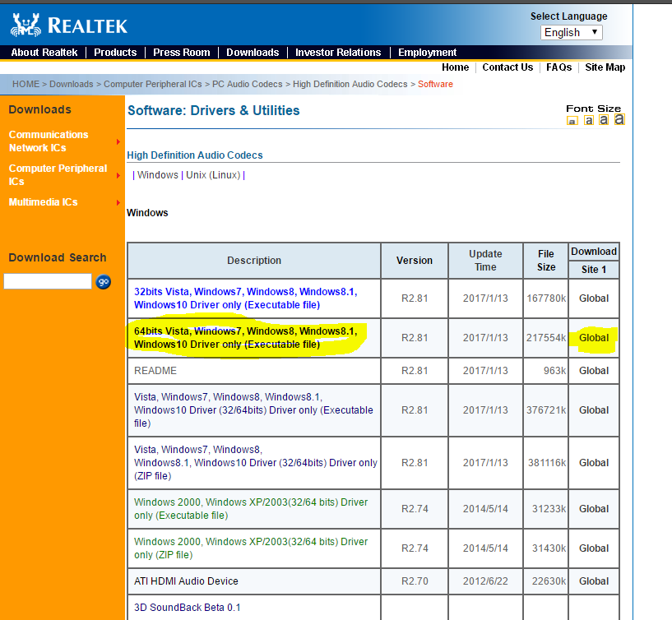Click the Software: Drivers & Utilities heading
The width and height of the screenshot is (672, 620).
point(213,110)
